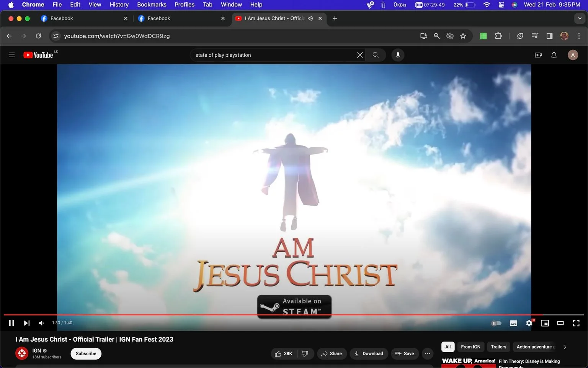Select the Trailers filter chip
The width and height of the screenshot is (588, 368).
[x=498, y=347]
